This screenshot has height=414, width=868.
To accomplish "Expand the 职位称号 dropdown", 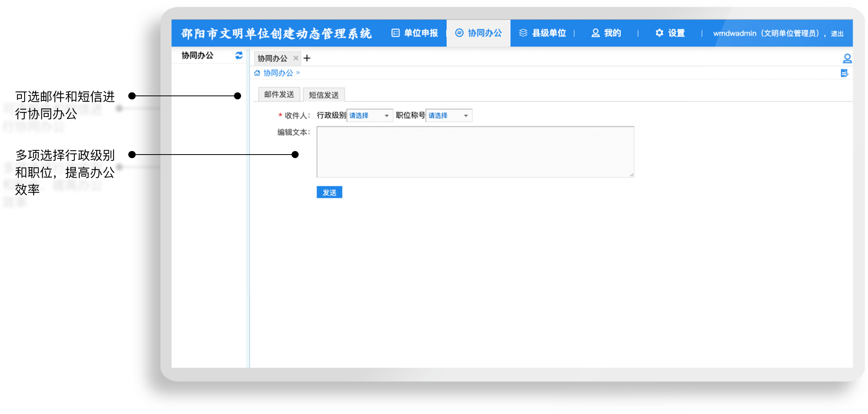I will point(449,116).
